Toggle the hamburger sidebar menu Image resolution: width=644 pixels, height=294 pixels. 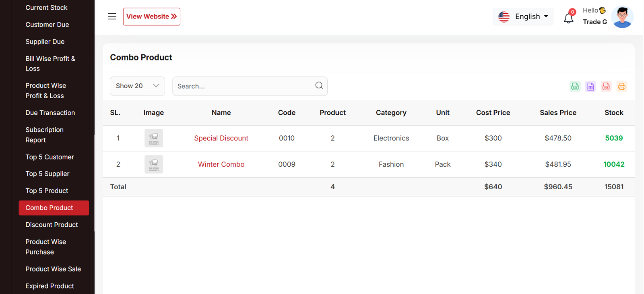click(x=112, y=17)
